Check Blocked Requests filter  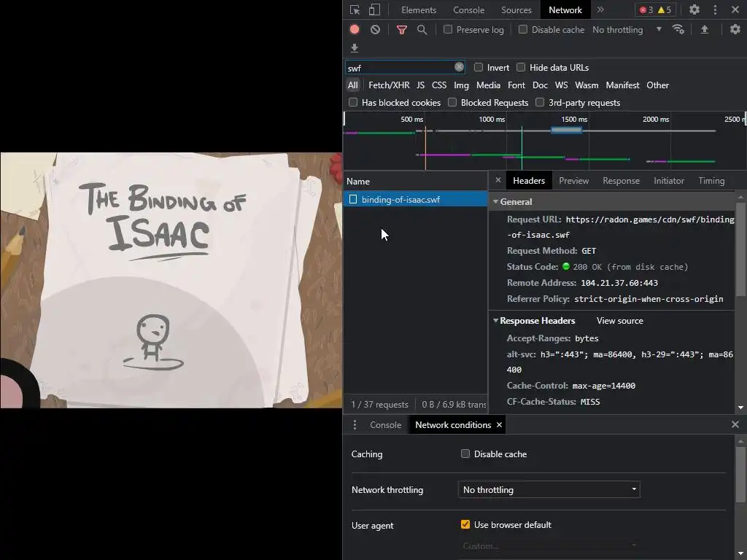[x=452, y=102]
